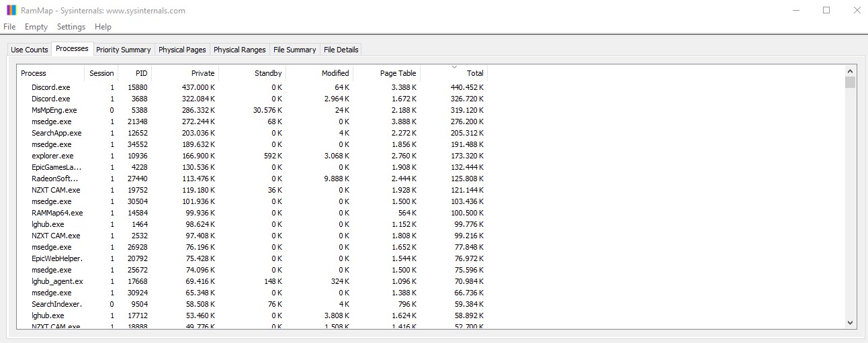The image size is (868, 343).
Task: Toggle sort on the Total column header
Action: pos(454,73)
